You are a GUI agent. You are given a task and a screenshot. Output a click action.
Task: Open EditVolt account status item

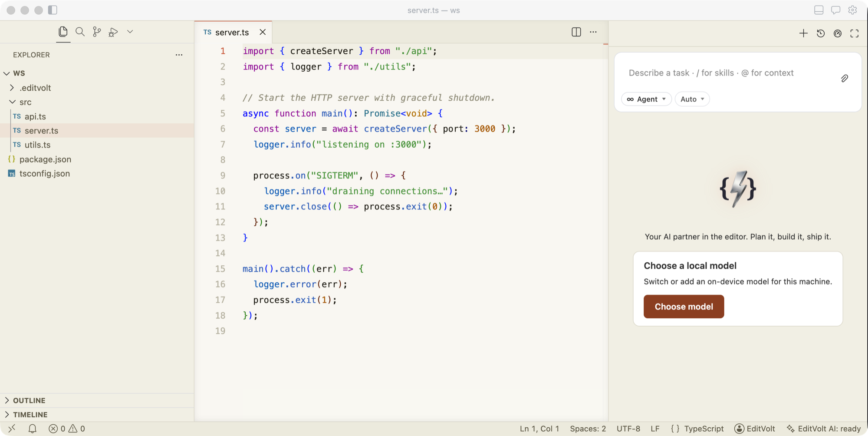(754, 429)
